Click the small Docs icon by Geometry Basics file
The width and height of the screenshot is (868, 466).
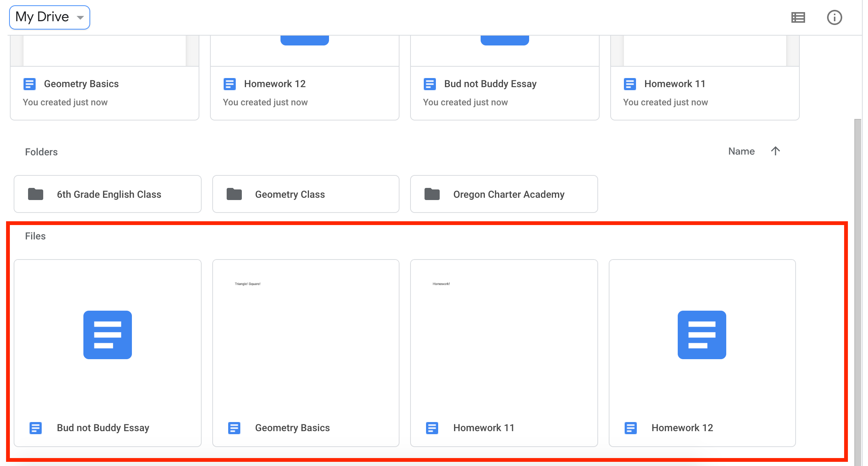(234, 428)
